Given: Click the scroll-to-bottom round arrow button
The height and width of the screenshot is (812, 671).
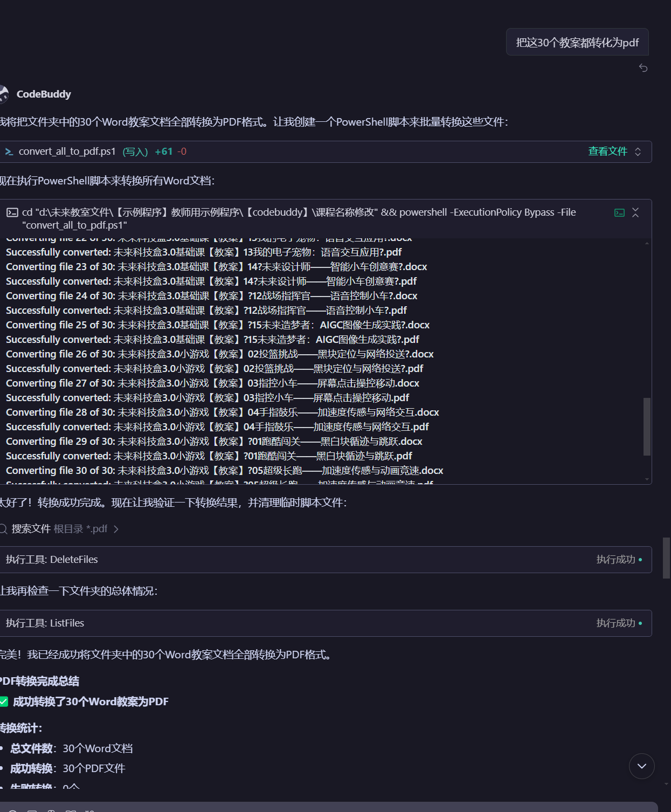Looking at the screenshot, I should coord(641,766).
